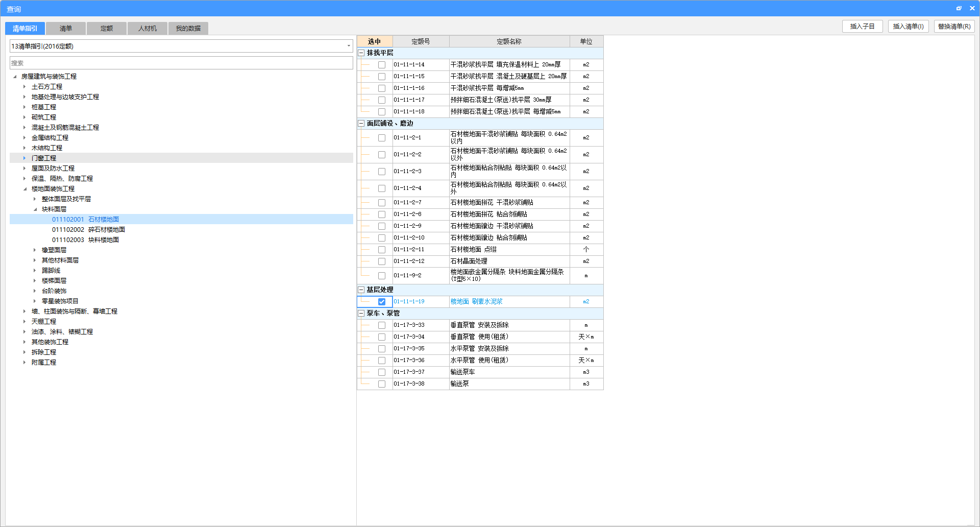This screenshot has width=980, height=527.
Task: Restore the 查询 window size
Action: click(959, 8)
